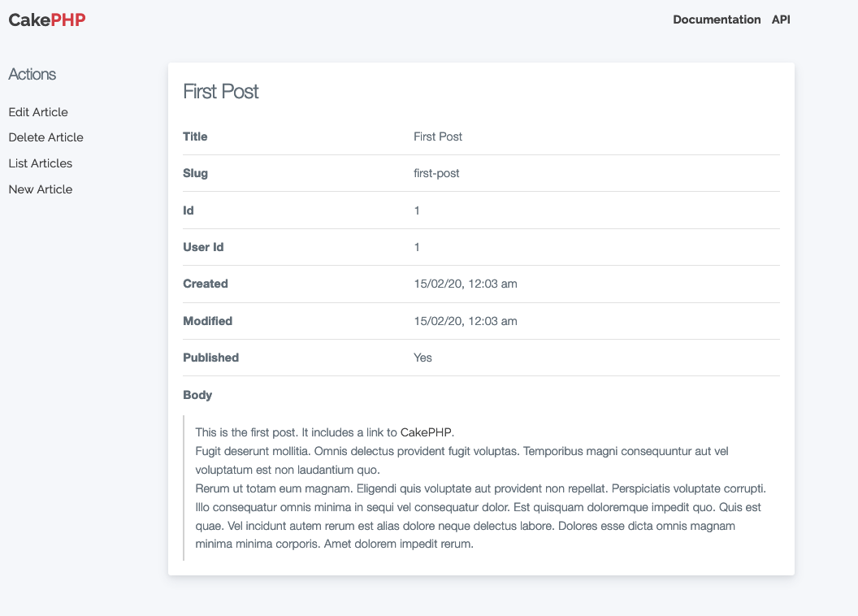Click the User Id value

coord(417,246)
